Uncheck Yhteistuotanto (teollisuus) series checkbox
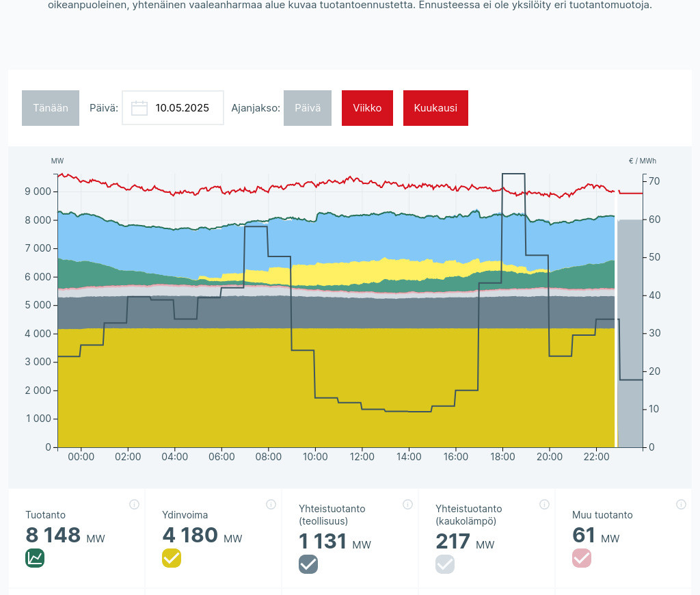Viewport: 700px width, 595px height. 308,564
